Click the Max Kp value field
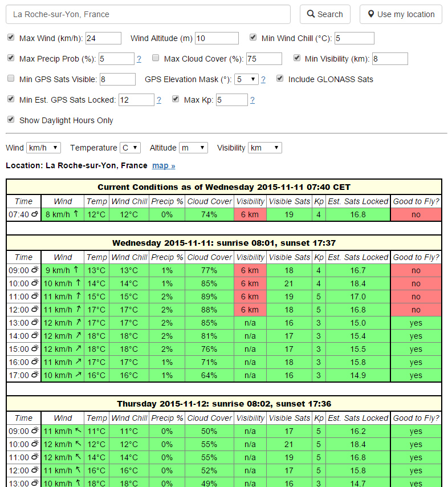448x487 pixels. (232, 100)
